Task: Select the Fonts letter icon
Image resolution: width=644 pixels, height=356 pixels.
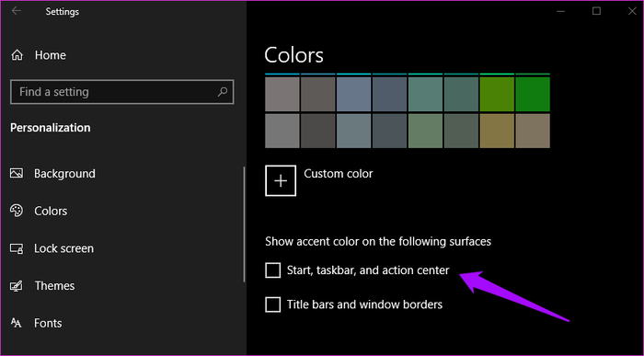Action: (x=17, y=323)
